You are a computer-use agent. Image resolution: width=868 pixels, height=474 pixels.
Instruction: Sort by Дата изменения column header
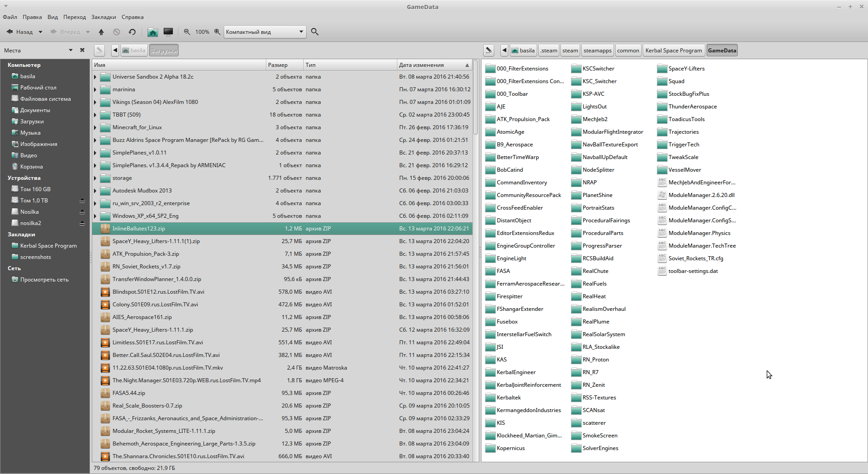point(434,65)
